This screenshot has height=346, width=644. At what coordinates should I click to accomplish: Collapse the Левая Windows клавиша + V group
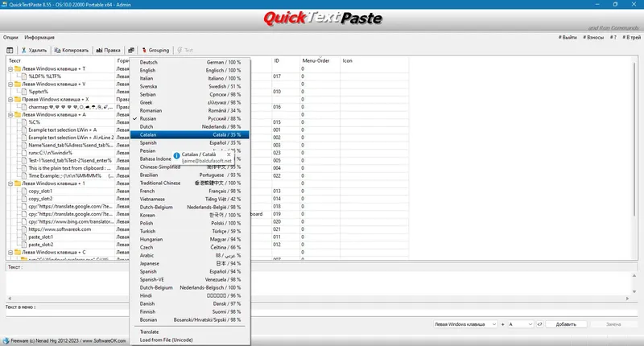tap(10, 84)
